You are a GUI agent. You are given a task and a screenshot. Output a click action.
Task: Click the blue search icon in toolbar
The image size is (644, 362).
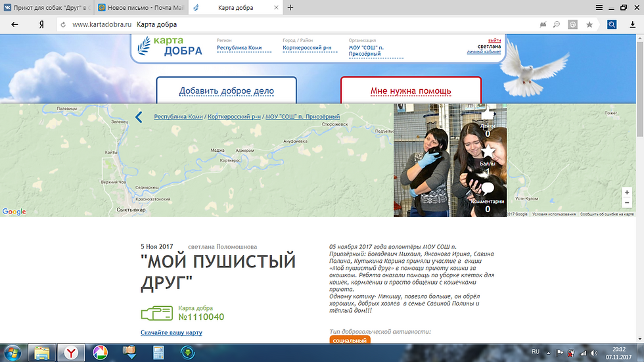click(x=612, y=24)
